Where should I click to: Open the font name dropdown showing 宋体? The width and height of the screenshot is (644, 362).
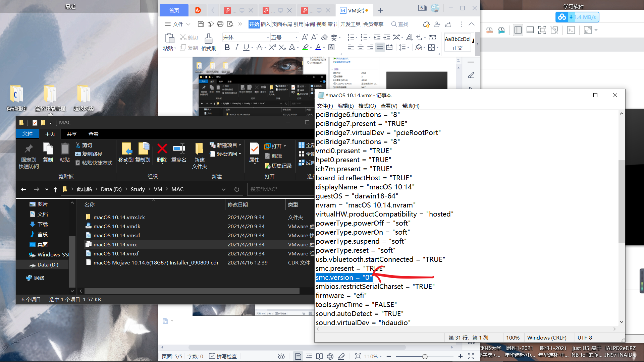pyautogui.click(x=268, y=37)
